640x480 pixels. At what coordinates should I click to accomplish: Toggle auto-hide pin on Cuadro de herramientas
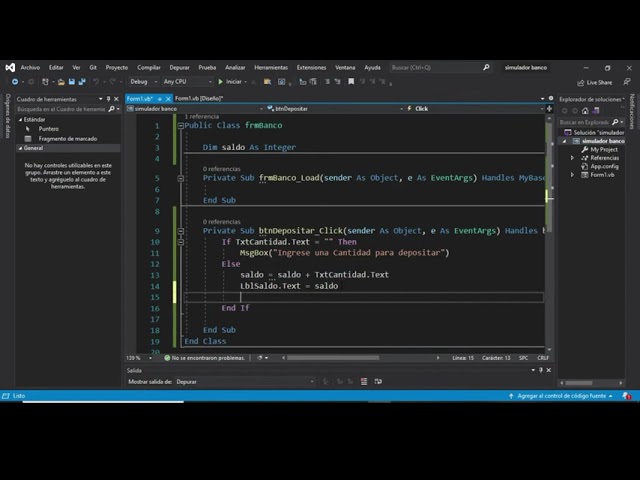pos(108,99)
